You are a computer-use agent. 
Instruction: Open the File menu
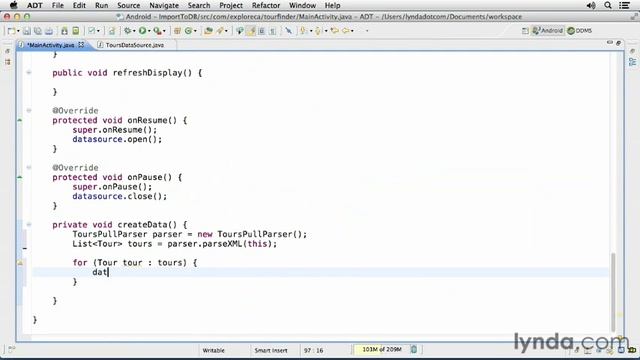(x=58, y=5)
